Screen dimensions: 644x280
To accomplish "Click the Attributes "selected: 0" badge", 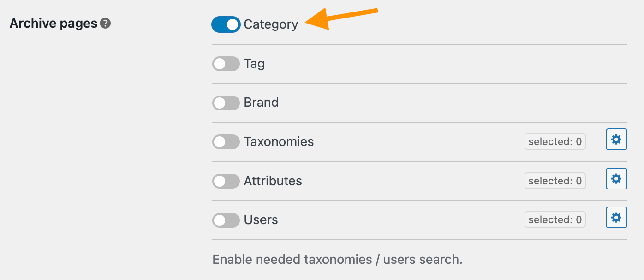I will click(x=555, y=181).
